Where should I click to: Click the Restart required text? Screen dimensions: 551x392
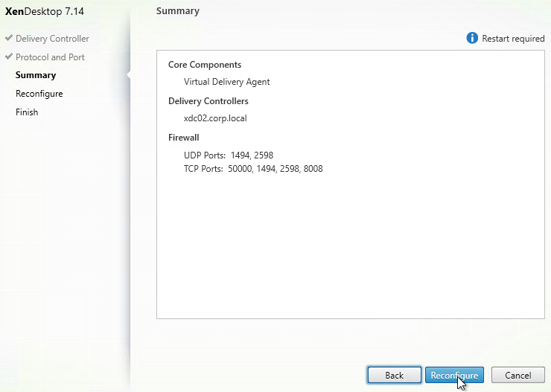coord(513,38)
